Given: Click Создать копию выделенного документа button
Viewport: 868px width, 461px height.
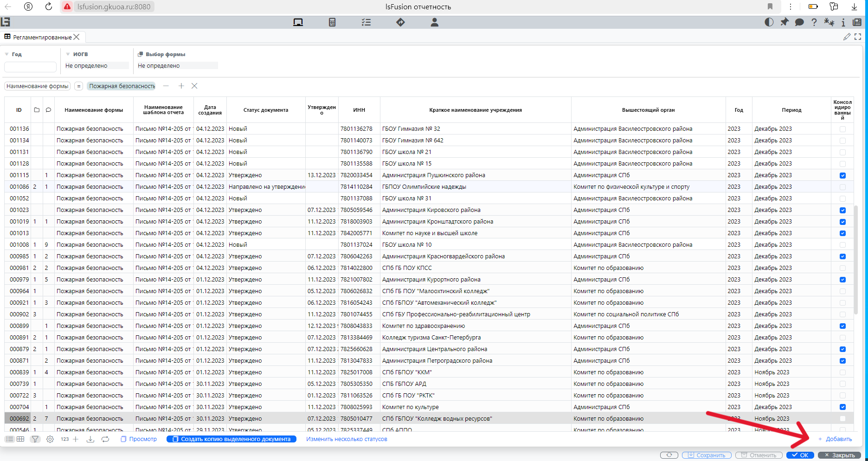Looking at the screenshot, I should click(x=231, y=439).
